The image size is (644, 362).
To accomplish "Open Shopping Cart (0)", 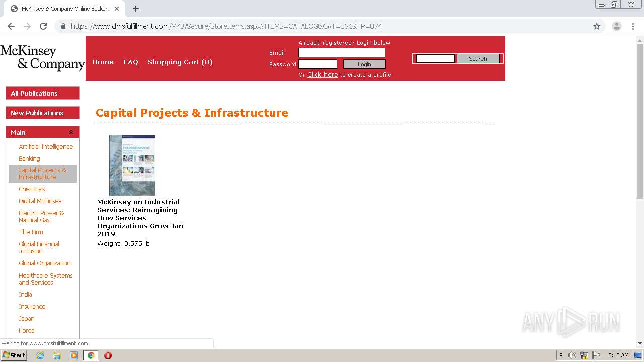I will tap(180, 62).
